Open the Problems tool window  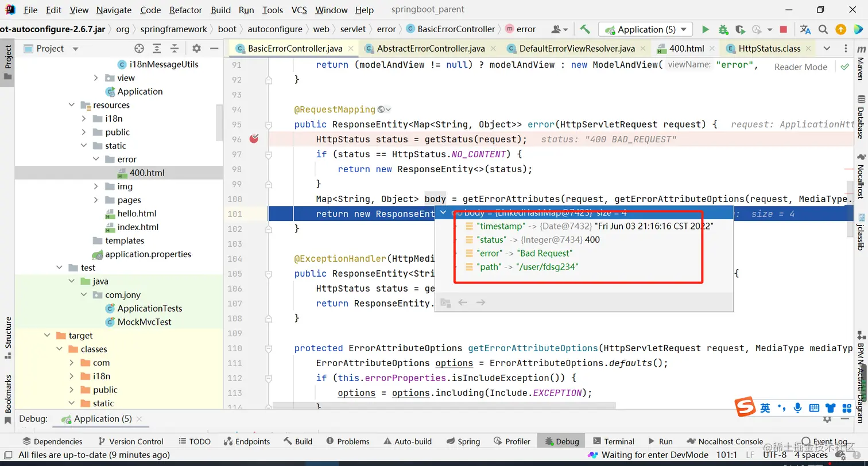pos(348,441)
